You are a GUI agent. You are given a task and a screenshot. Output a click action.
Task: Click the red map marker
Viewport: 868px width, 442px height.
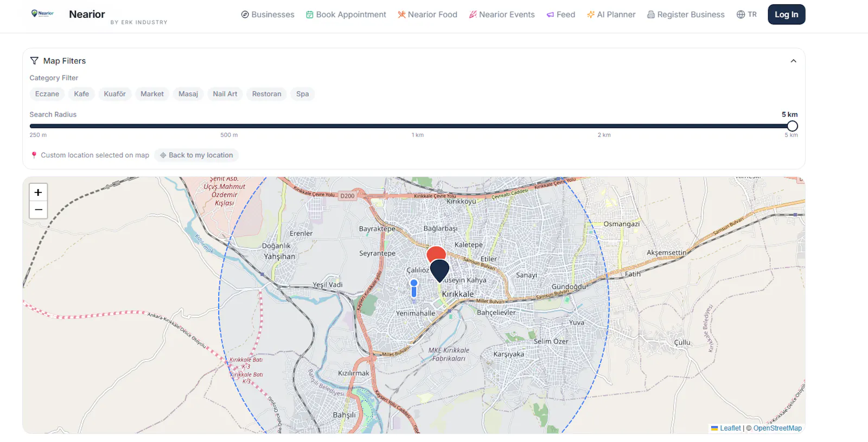[436, 254]
